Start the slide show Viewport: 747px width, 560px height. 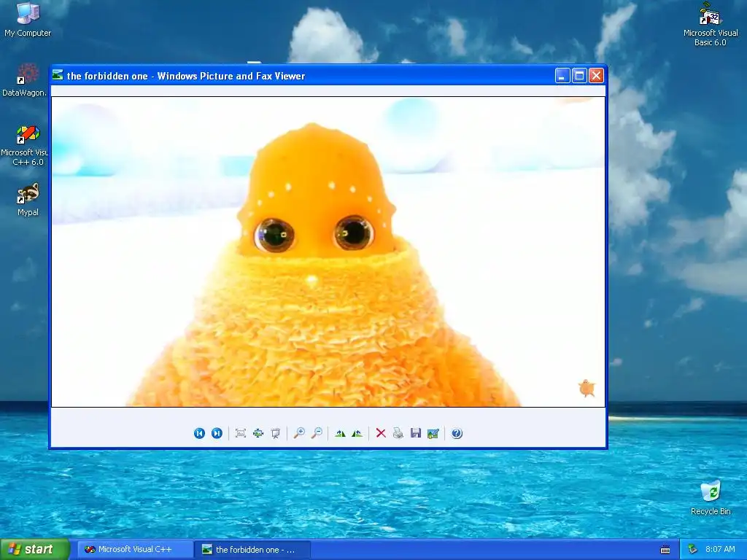pos(275,433)
